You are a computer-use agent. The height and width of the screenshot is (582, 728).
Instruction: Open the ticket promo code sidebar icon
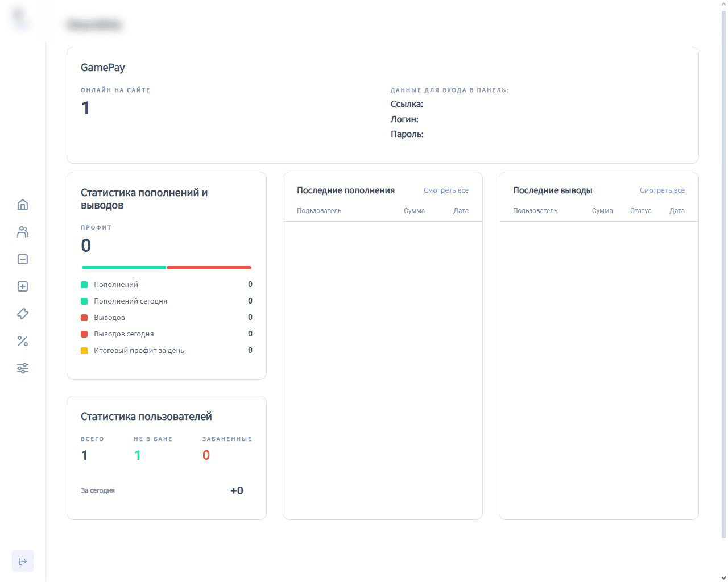click(23, 314)
